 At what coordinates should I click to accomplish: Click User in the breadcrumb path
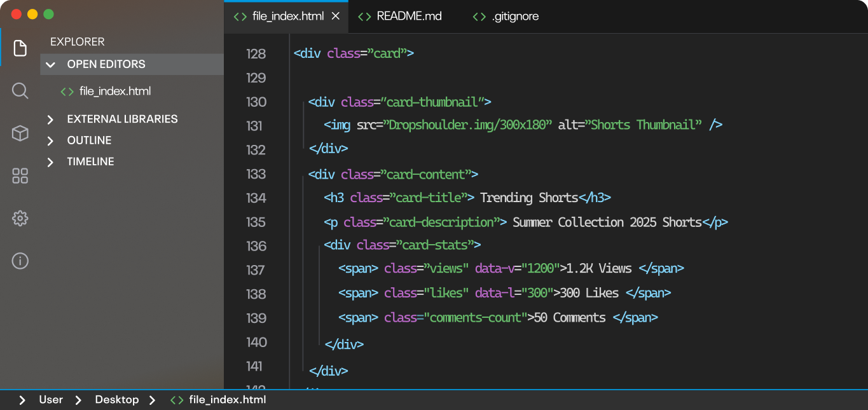51,400
